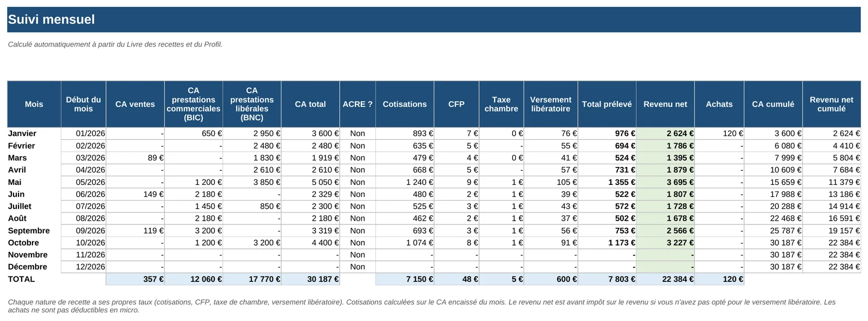Click the footnote starting 'Chaque nature de recette'
The width and height of the screenshot is (868, 321).
422,306
